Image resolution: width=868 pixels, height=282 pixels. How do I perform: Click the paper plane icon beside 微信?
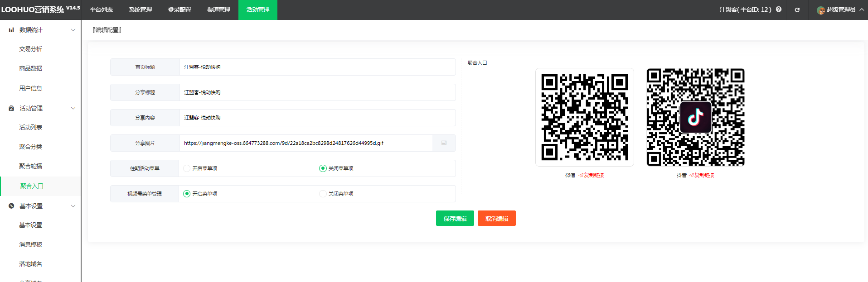click(x=581, y=175)
